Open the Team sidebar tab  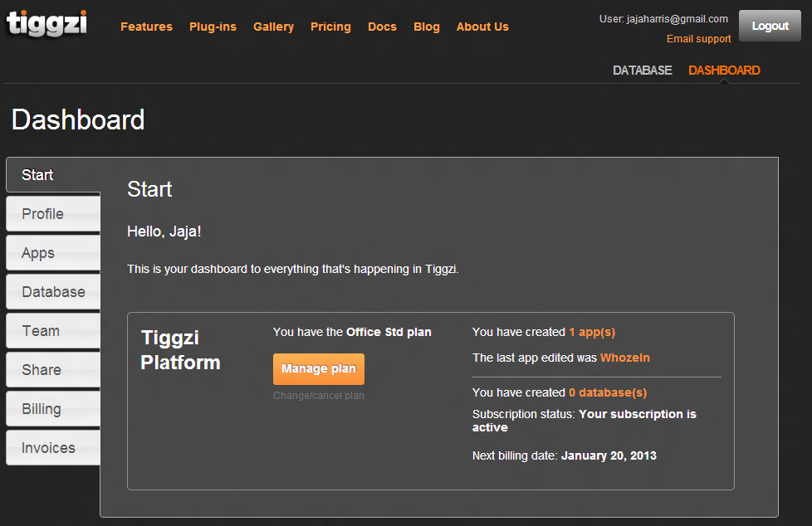pyautogui.click(x=41, y=331)
